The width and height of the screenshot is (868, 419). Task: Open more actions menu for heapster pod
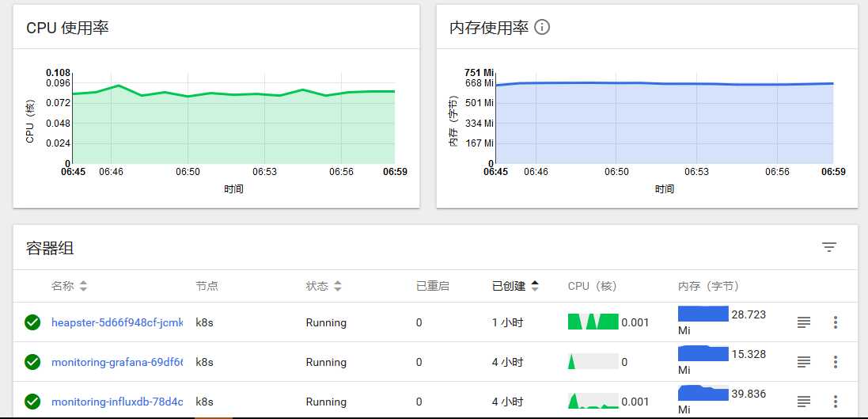(836, 322)
